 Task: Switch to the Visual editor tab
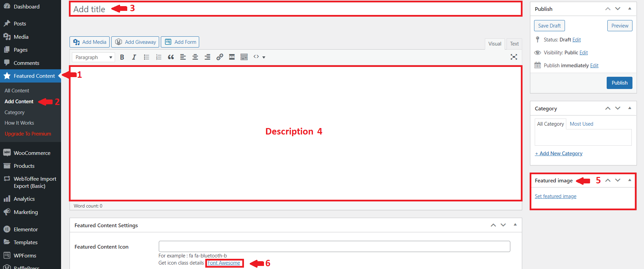495,44
